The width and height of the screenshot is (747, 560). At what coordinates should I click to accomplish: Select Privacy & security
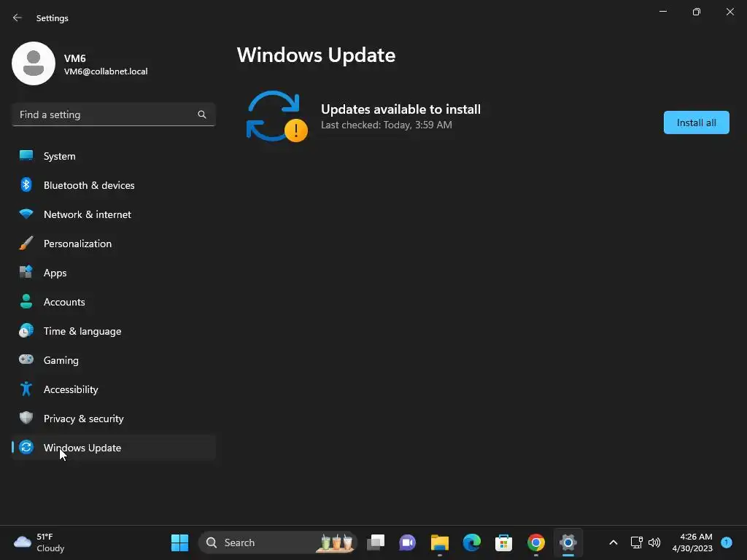click(113, 419)
